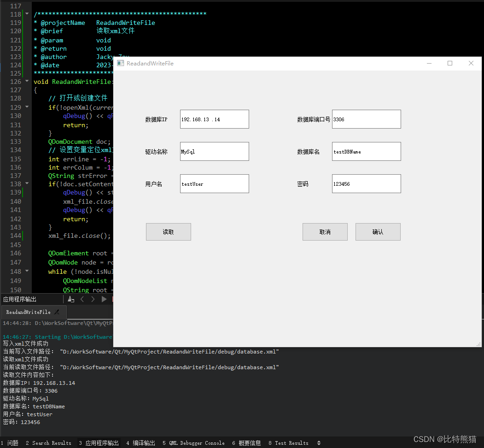Clear the application output with broom icon
484x448 pixels.
tap(70, 299)
